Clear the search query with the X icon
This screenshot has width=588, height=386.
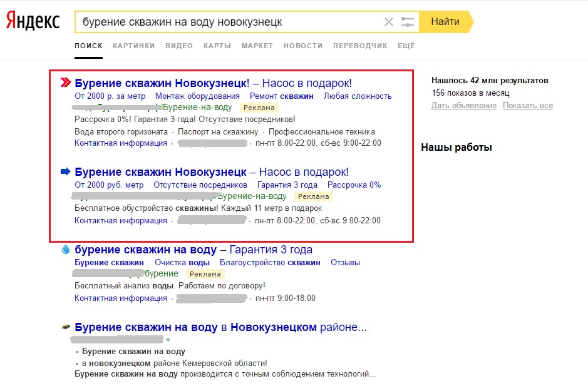tap(389, 22)
